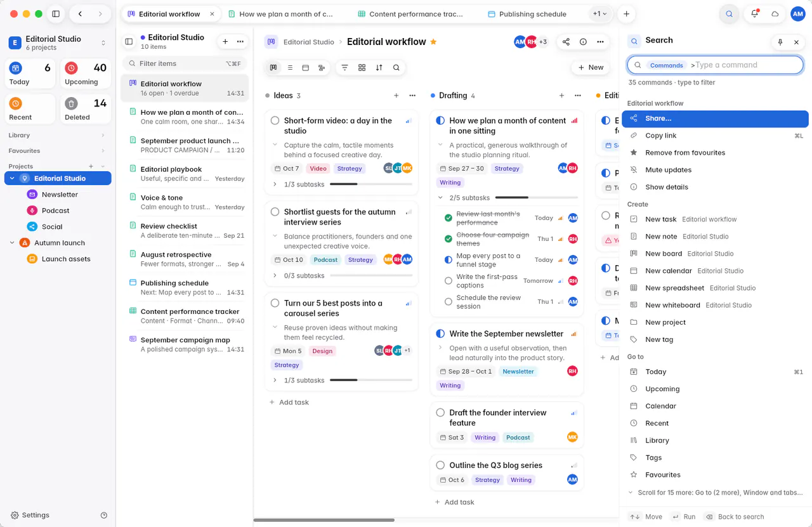
Task: Check off Write the first-pass captions
Action: pyautogui.click(x=449, y=280)
